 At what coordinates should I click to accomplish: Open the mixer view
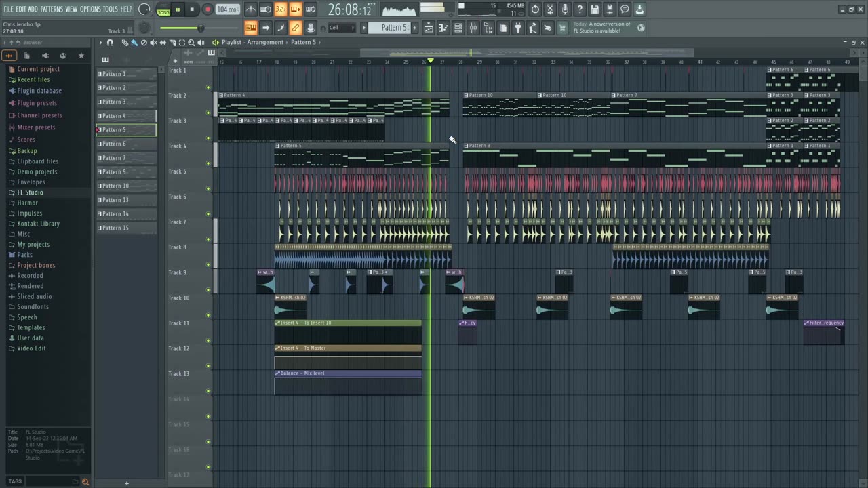click(473, 28)
